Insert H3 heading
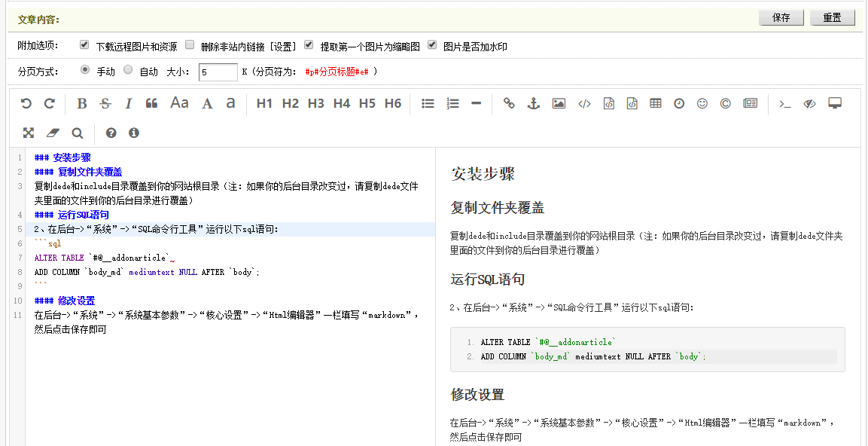Screen dimensions: 868x446 tap(315, 103)
